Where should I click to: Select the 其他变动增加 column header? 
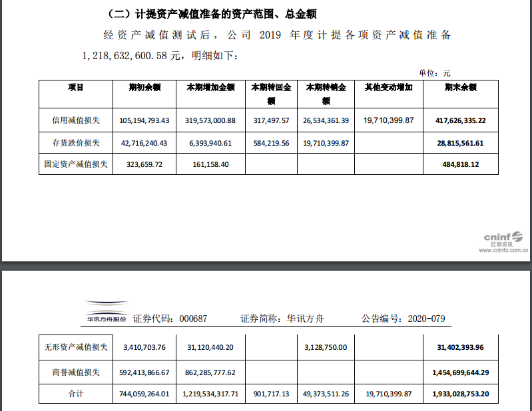click(388, 87)
